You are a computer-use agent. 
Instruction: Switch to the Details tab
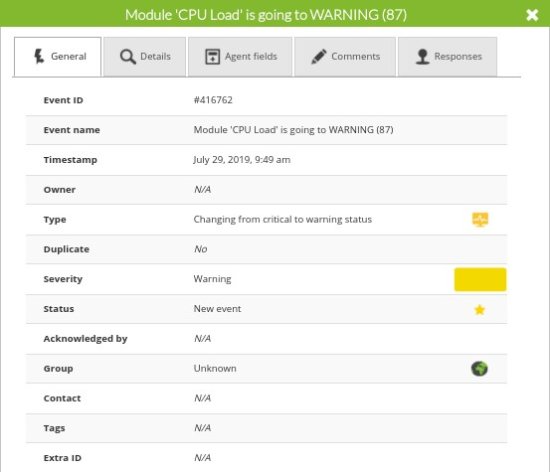click(x=145, y=56)
